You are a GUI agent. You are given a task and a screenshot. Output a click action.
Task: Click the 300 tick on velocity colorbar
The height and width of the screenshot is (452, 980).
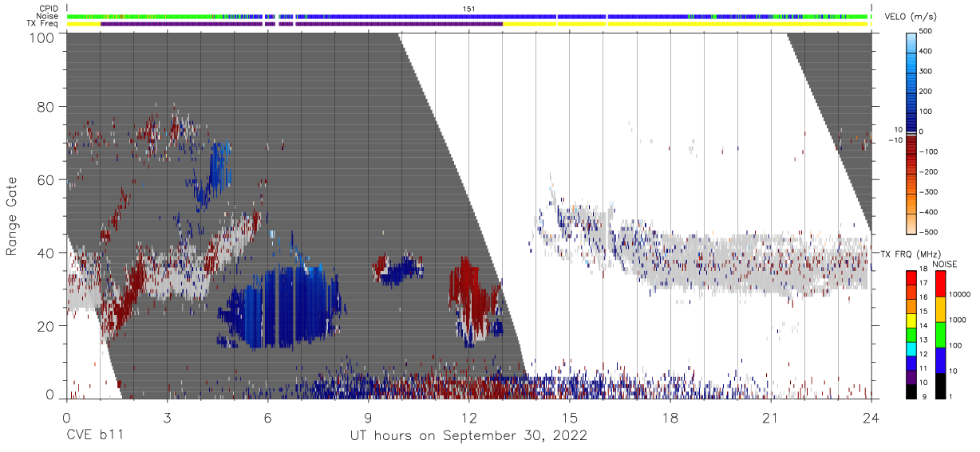[x=927, y=72]
